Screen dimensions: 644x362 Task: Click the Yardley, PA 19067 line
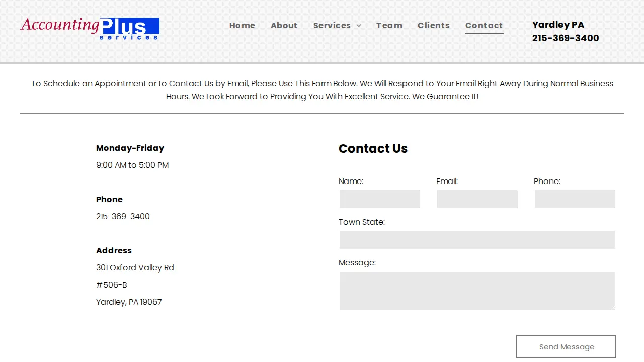(129, 302)
